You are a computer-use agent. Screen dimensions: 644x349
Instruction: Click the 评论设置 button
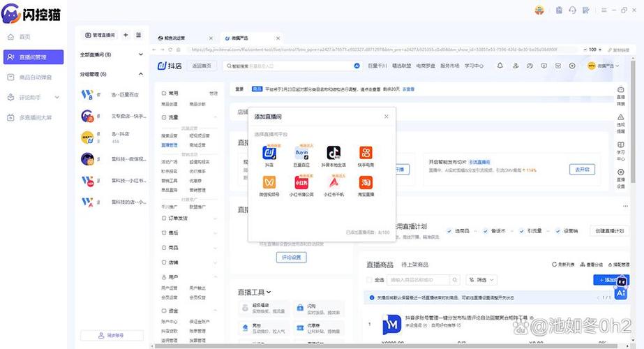(x=291, y=258)
